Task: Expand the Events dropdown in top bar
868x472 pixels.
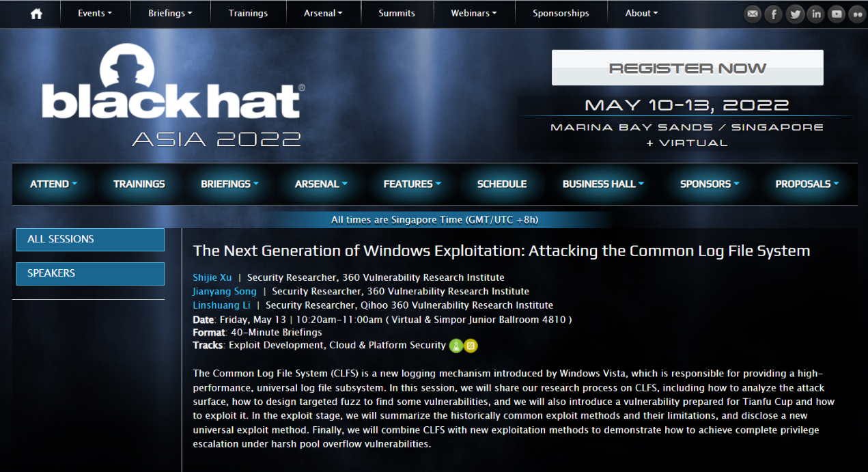Action: point(94,13)
